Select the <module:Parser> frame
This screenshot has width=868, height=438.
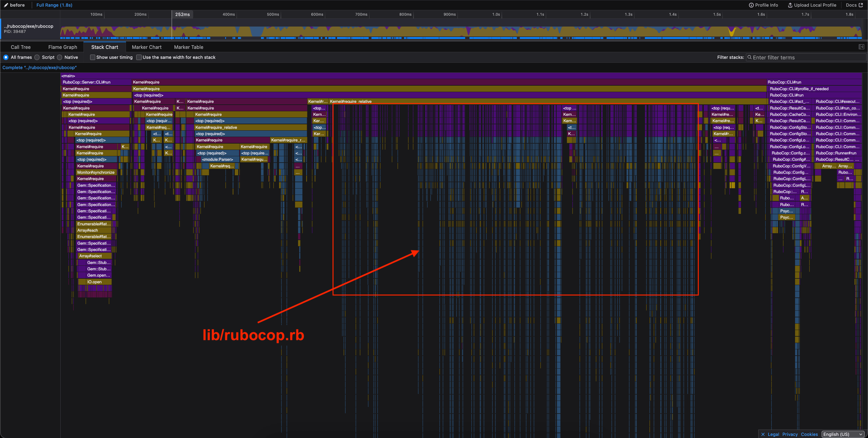(220, 160)
